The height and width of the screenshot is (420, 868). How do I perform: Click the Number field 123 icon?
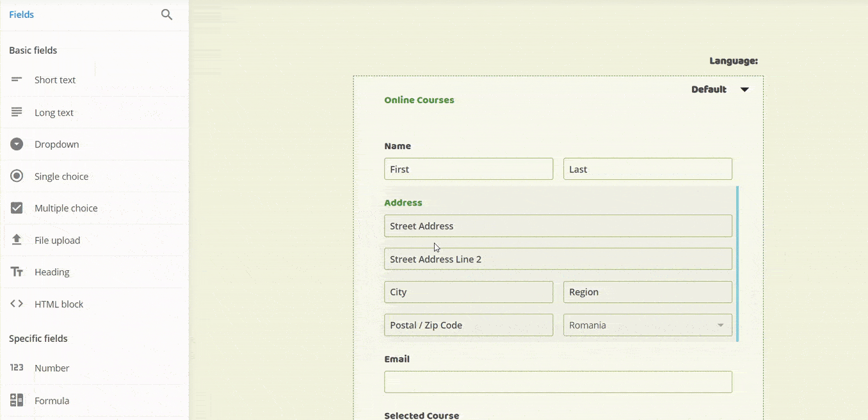pyautogui.click(x=17, y=367)
